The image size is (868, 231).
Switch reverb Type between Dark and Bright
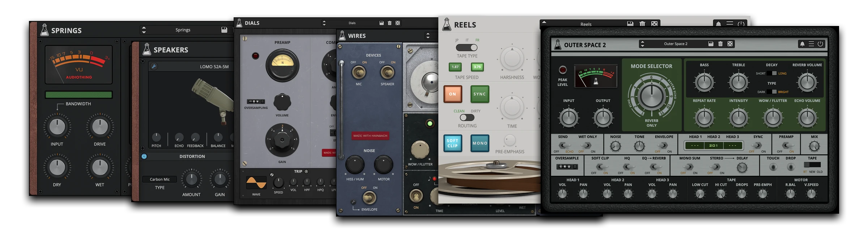[x=772, y=92]
